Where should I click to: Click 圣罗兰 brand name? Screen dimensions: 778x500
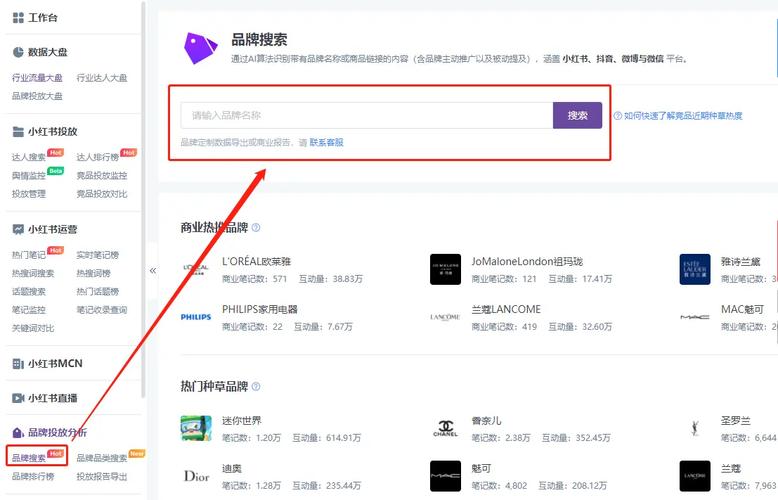point(736,421)
